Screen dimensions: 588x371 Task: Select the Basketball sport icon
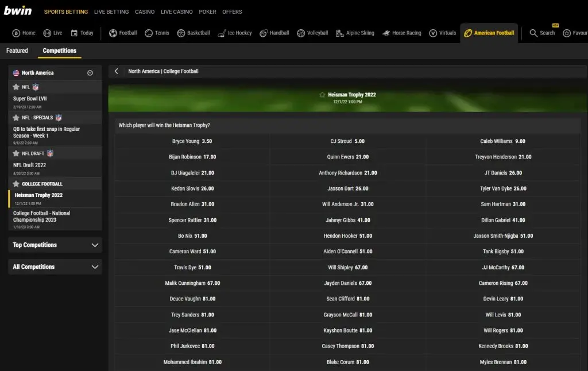tap(181, 33)
